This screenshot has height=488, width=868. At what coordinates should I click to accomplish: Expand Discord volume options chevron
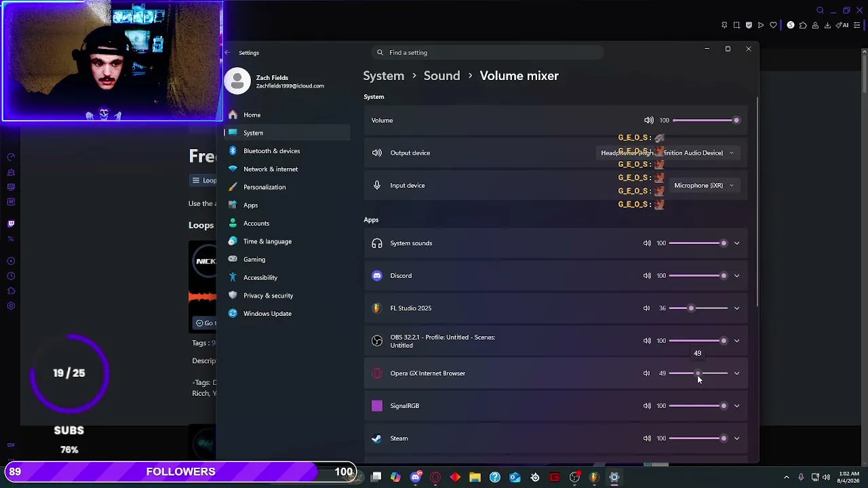(736, 276)
